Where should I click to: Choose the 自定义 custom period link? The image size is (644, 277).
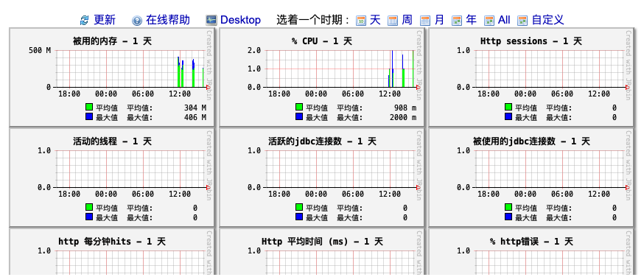(x=548, y=20)
